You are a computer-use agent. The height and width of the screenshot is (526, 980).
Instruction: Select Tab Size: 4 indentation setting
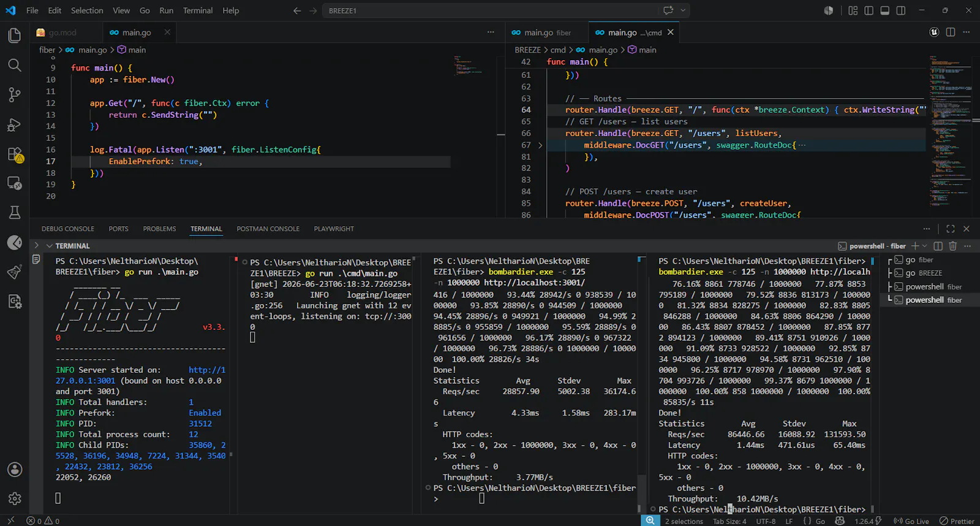pyautogui.click(x=729, y=521)
